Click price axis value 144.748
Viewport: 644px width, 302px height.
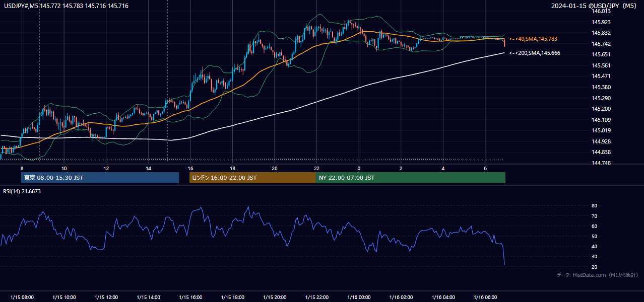pos(601,163)
